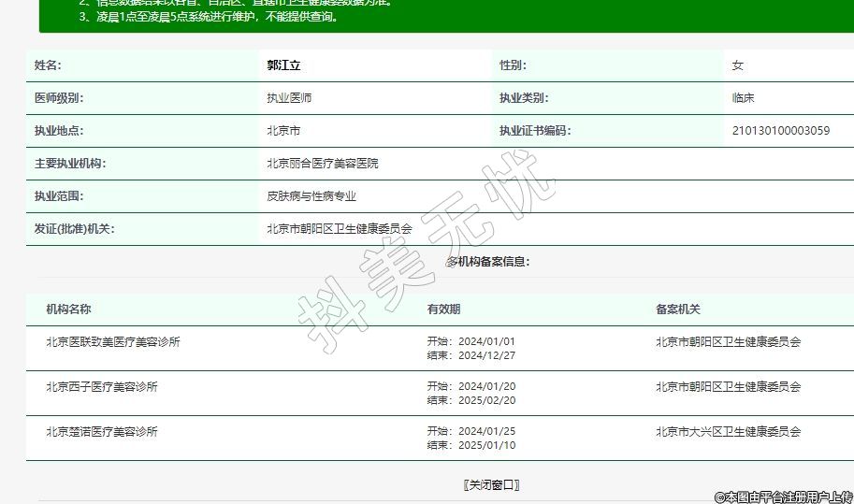Screen dimensions: 854x504
Task: Click the 皮肤病与性病专业 practice scope value
Action: [311, 196]
